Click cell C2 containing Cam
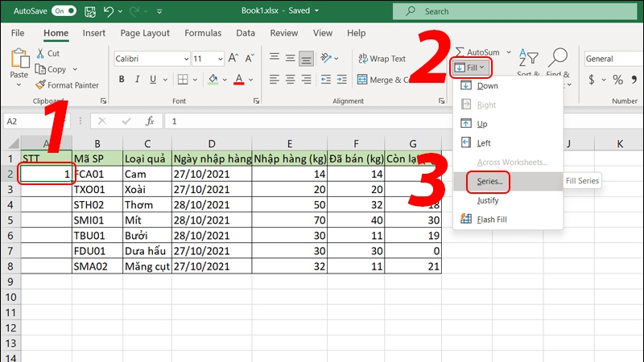The width and height of the screenshot is (644, 362). tap(146, 173)
